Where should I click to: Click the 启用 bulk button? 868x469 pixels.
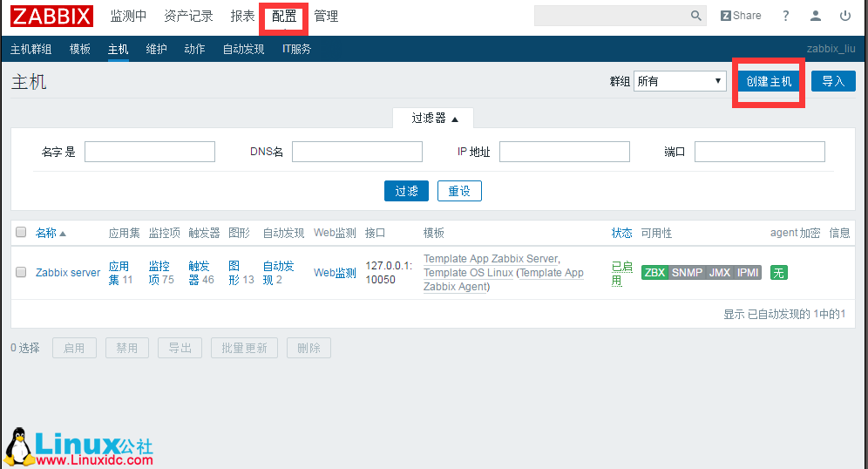click(x=74, y=348)
